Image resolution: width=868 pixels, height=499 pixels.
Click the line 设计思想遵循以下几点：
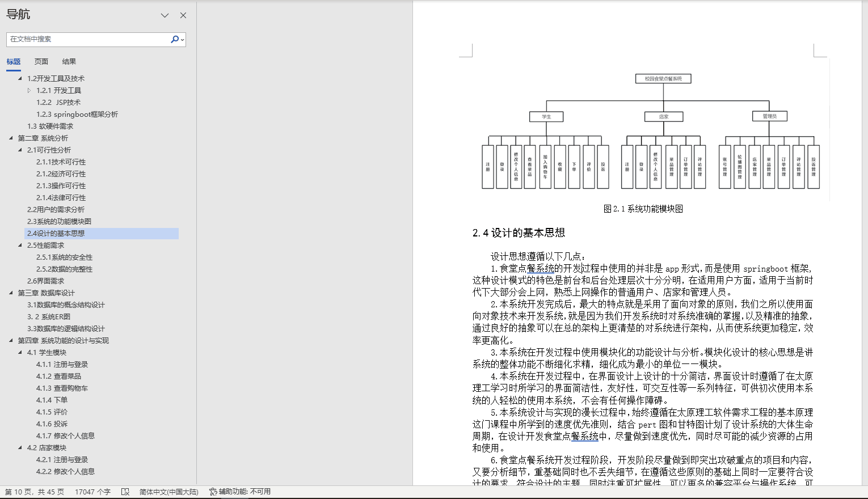538,257
